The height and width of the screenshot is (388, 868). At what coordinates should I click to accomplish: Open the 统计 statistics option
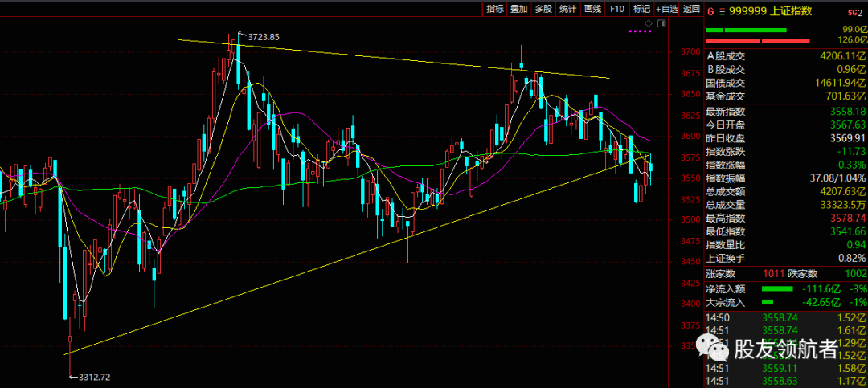coord(567,9)
